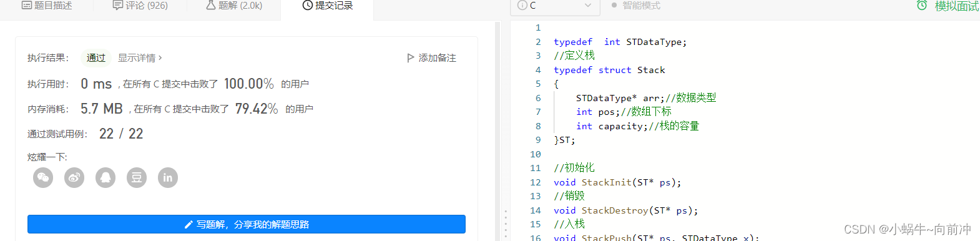Click code line 'int pos;//数组下标'

(x=624, y=112)
